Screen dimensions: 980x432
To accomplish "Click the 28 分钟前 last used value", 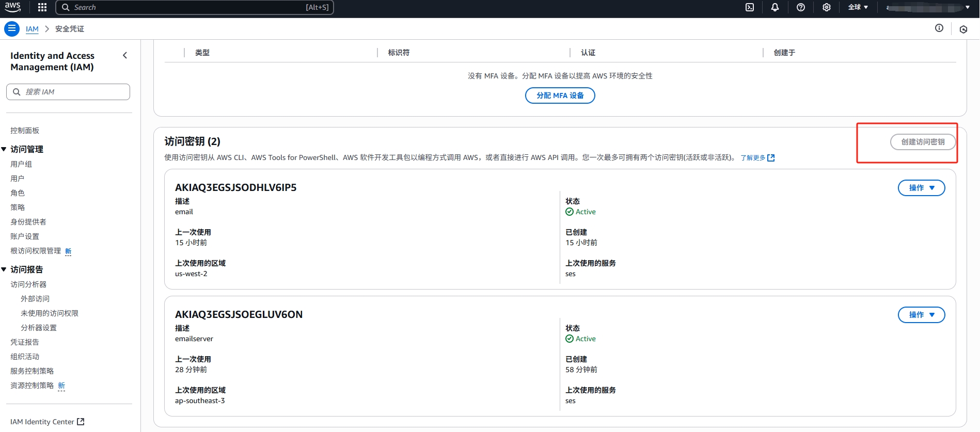I will [191, 370].
